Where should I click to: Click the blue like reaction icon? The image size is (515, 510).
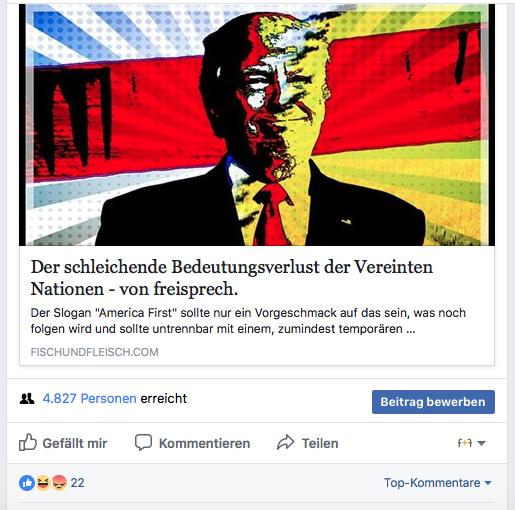coord(27,483)
